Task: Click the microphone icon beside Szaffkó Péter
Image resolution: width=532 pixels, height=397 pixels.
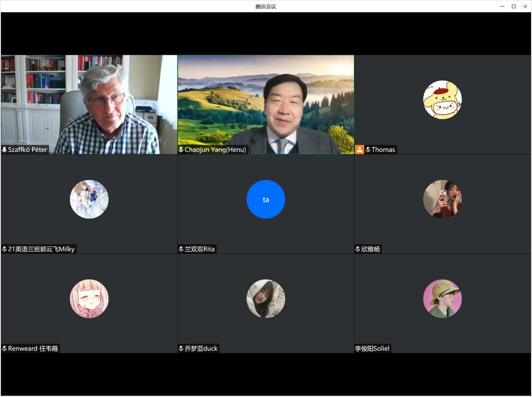Action: (4, 150)
